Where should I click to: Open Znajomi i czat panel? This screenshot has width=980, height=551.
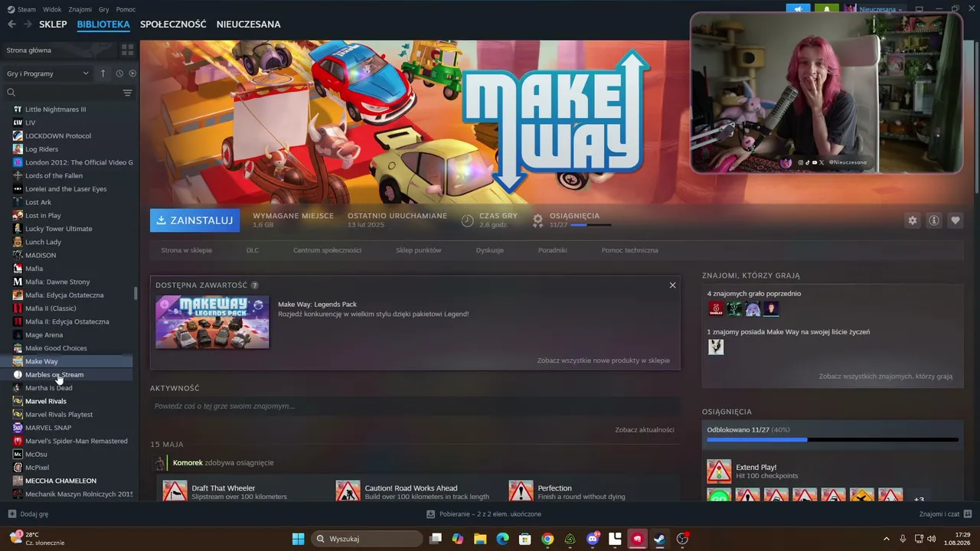point(946,514)
